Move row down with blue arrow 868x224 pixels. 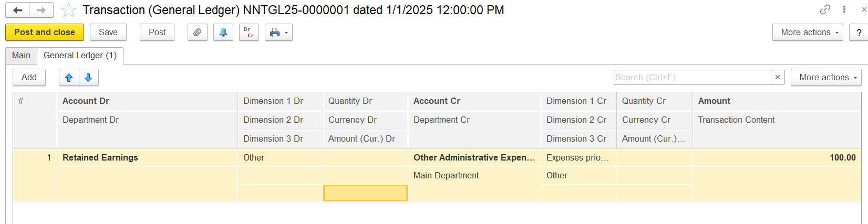pyautogui.click(x=88, y=78)
